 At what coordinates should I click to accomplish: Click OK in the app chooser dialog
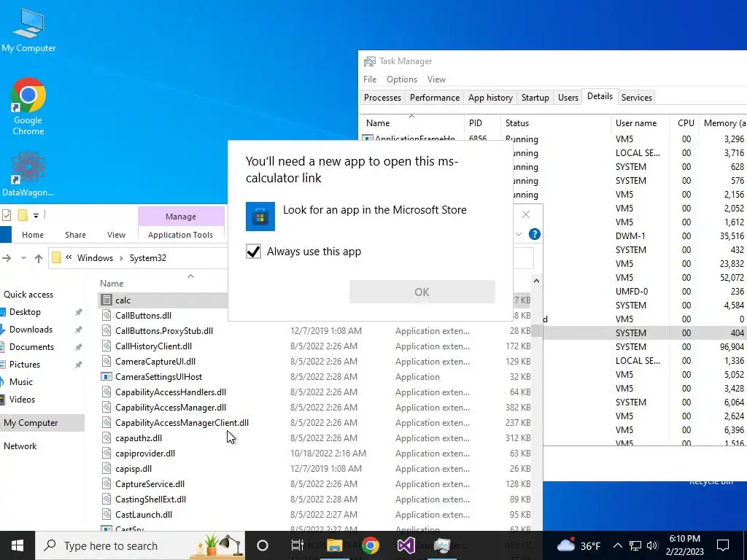422,292
